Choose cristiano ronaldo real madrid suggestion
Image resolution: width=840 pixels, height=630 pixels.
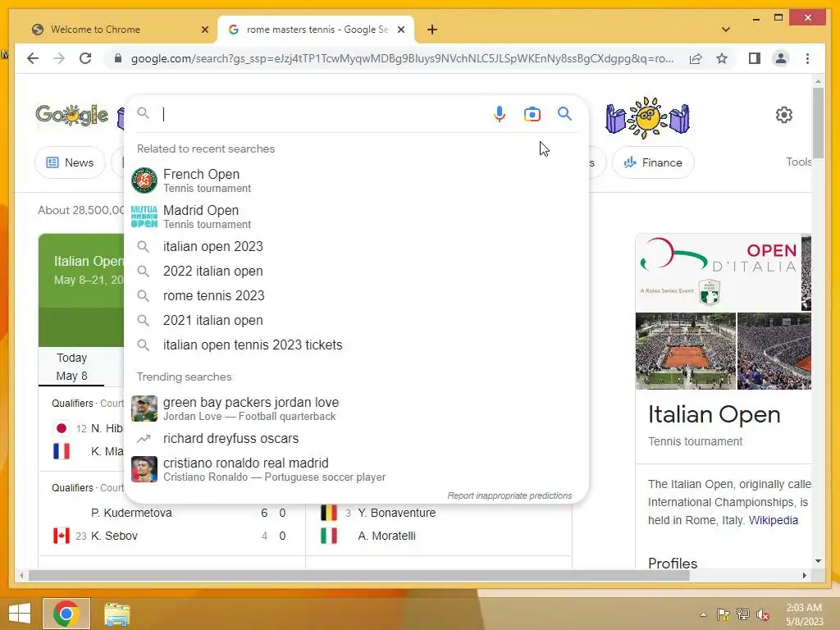pos(356,469)
